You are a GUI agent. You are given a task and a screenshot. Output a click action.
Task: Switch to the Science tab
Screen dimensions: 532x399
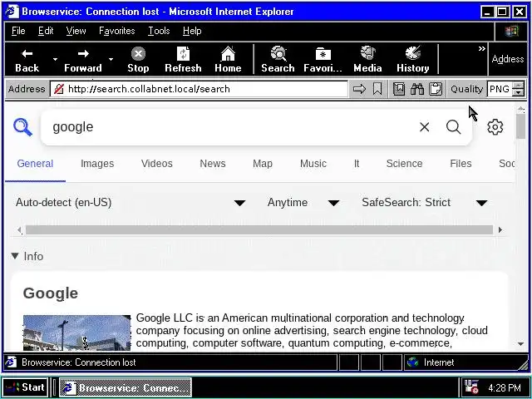click(404, 164)
